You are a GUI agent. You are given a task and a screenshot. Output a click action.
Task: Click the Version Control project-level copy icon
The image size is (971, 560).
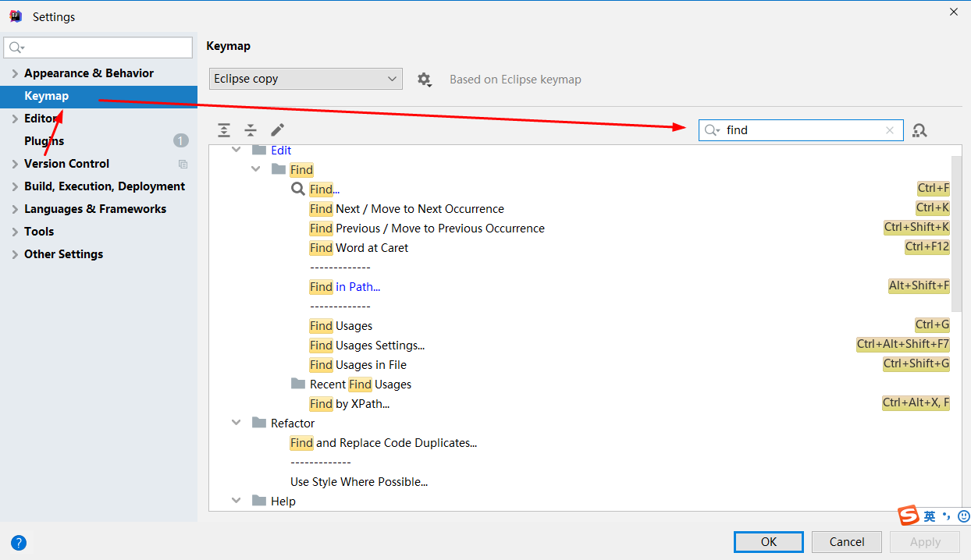183,164
